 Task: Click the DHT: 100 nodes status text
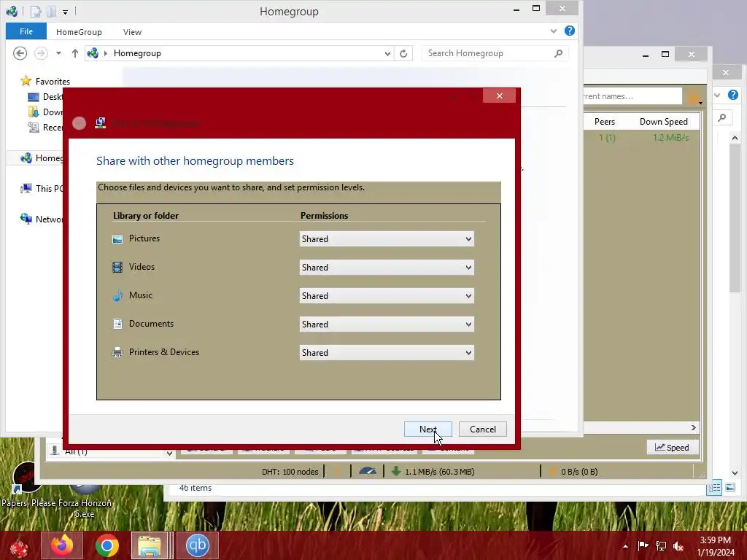point(290,472)
